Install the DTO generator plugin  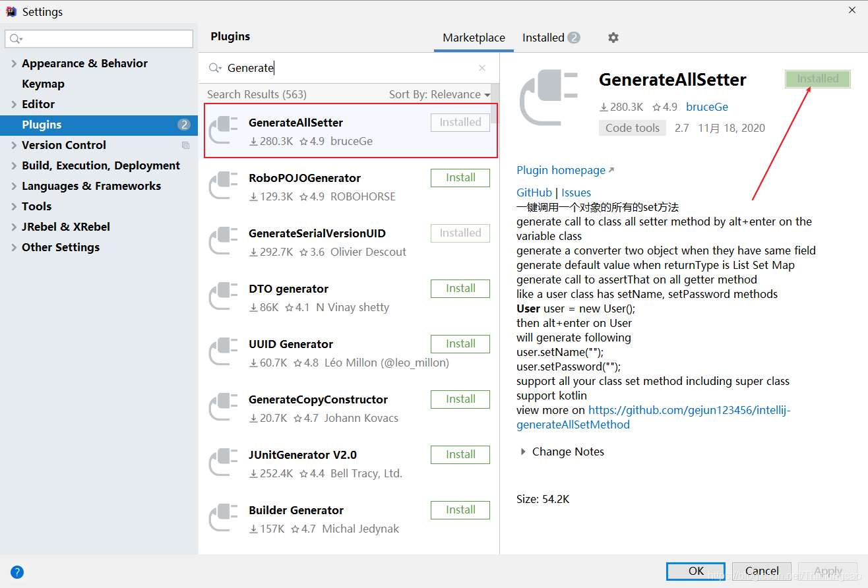tap(460, 289)
